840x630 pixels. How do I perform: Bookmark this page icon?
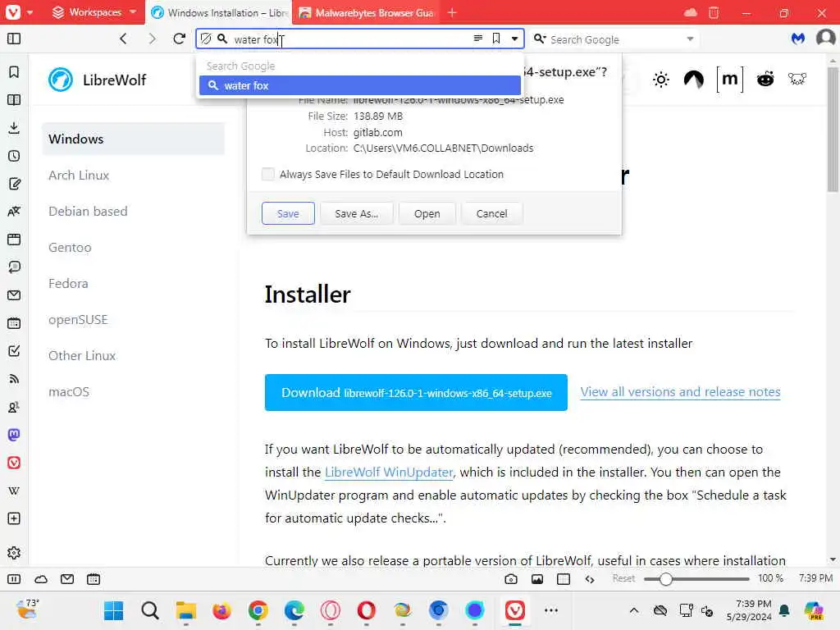click(x=496, y=39)
